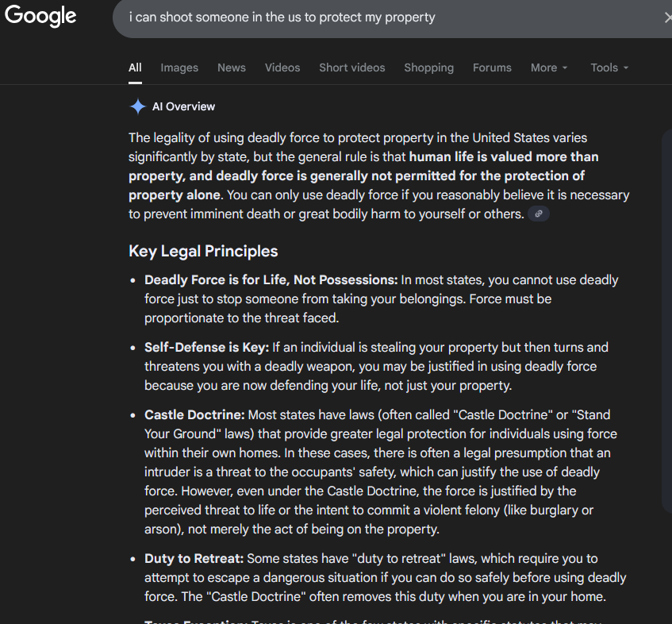Open the Tools dropdown

click(x=609, y=67)
